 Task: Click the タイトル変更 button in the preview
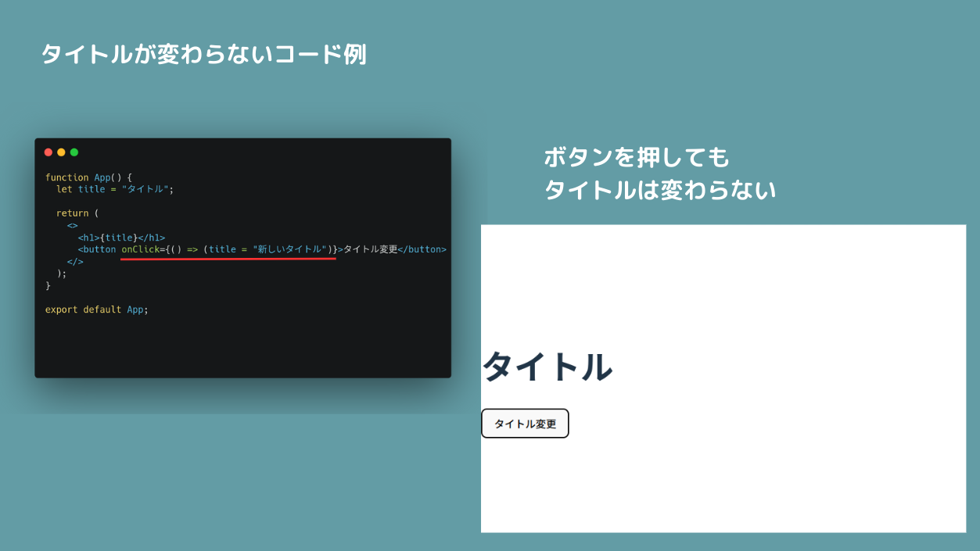click(x=525, y=424)
